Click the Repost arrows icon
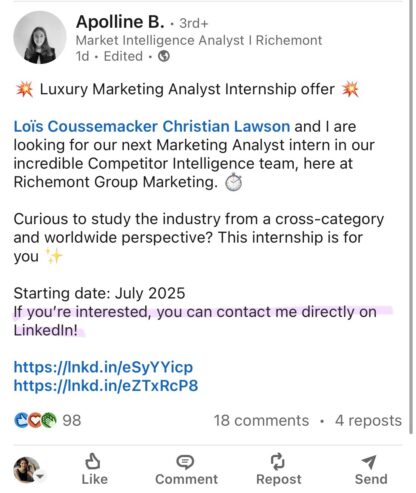416x493 pixels. (x=278, y=461)
